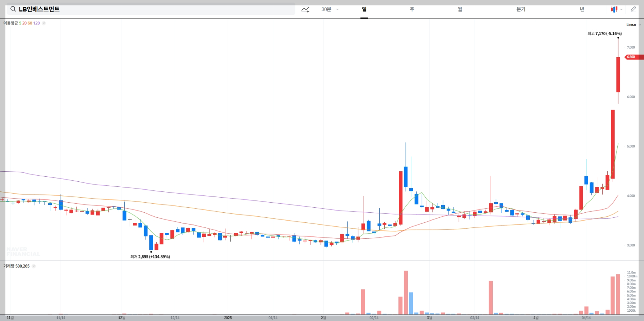
Task: Click the 5,000 price axis label
Action: (x=631, y=146)
